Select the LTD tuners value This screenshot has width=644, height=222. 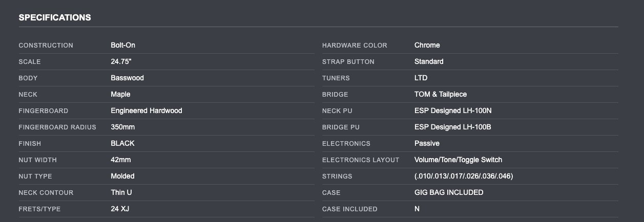pos(421,78)
